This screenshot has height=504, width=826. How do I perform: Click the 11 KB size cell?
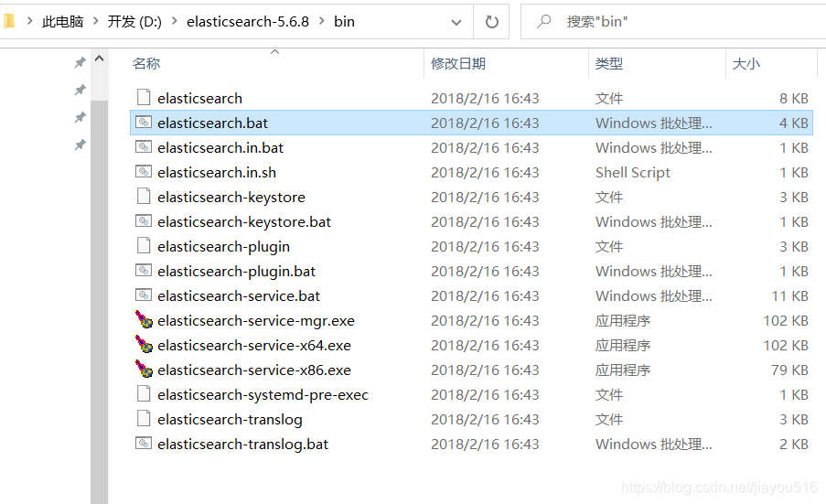[x=789, y=296]
